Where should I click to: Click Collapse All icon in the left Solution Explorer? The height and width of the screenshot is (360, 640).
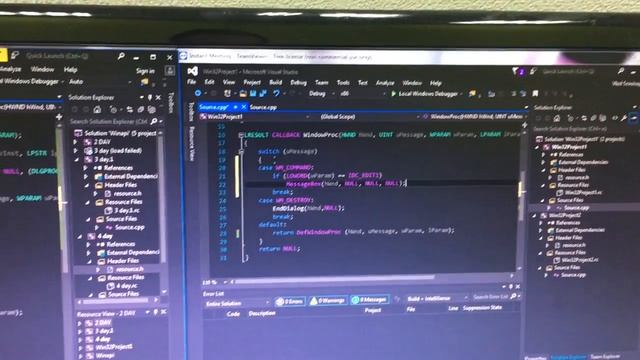[x=141, y=109]
